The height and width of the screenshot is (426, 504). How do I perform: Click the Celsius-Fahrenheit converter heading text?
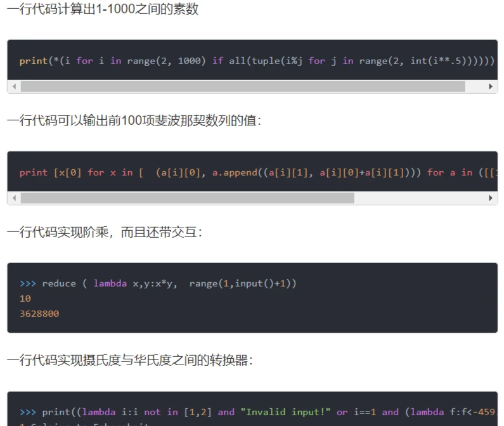[130, 360]
